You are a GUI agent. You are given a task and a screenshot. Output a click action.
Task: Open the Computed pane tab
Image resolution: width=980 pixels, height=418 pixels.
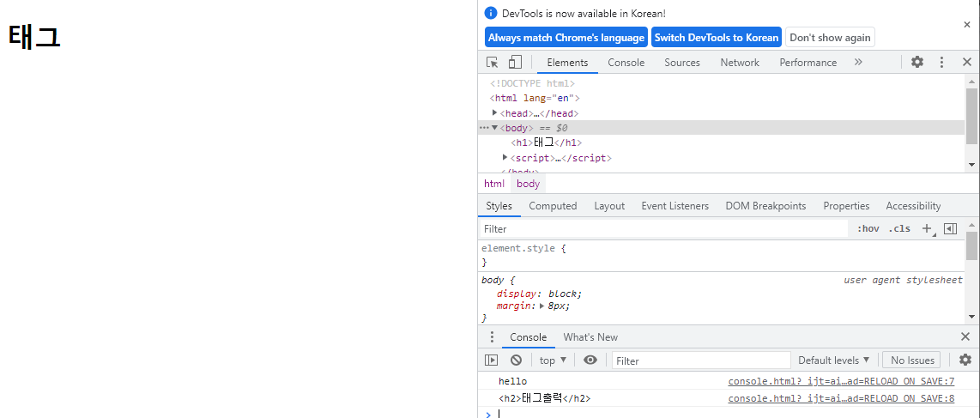553,206
